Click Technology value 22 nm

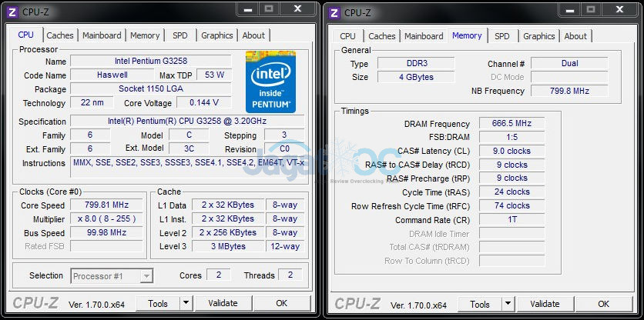pos(92,102)
